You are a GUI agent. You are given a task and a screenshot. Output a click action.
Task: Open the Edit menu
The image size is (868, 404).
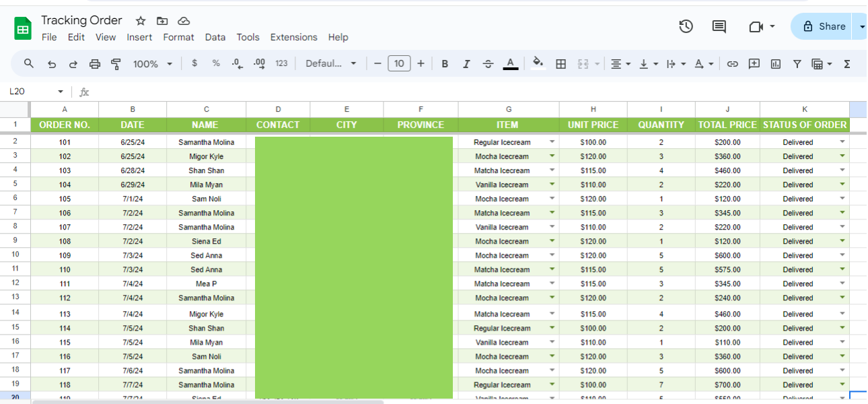click(76, 37)
